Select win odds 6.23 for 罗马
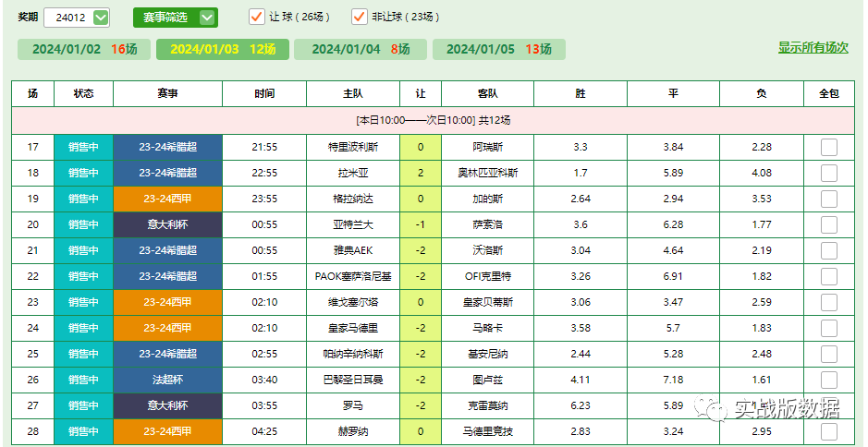 tap(581, 405)
